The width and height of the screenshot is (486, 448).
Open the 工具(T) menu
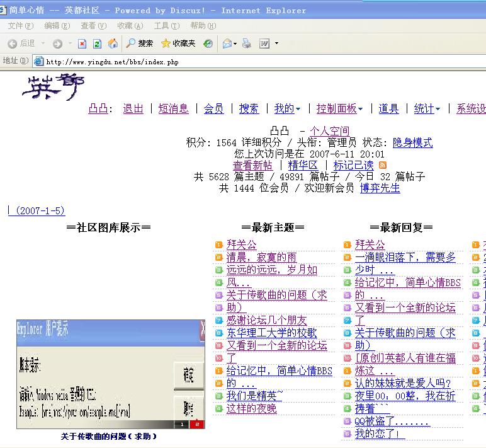(x=167, y=26)
